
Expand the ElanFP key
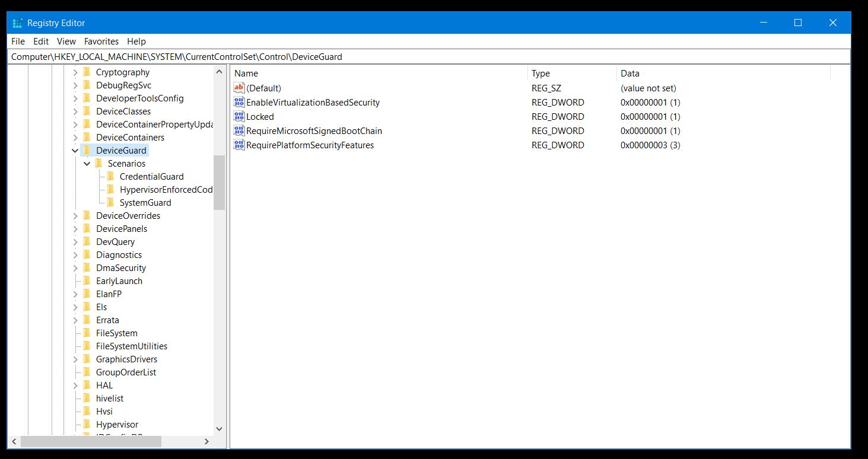(x=75, y=294)
